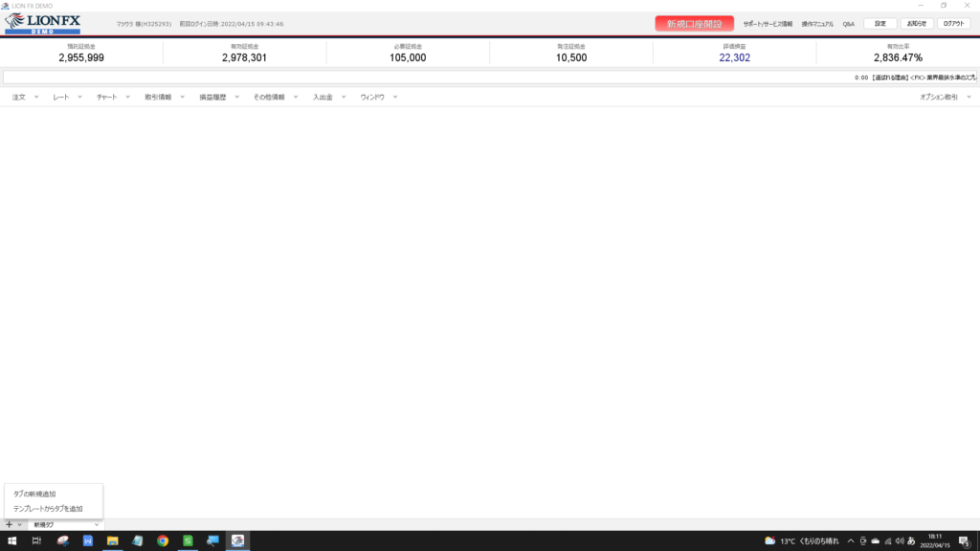This screenshot has width=980, height=551.
Task: Open the green S spreadsheet app
Action: click(x=188, y=541)
